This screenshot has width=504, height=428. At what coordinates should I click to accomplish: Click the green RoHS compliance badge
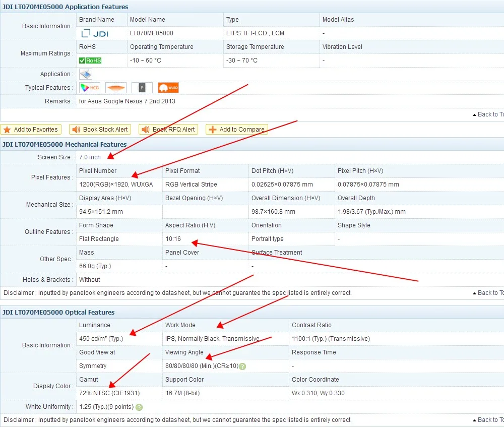90,60
